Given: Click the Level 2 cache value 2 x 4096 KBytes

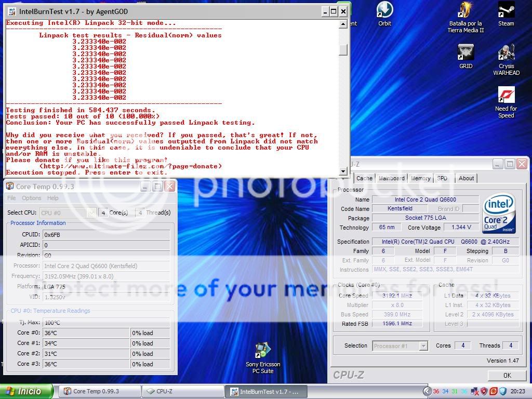Looking at the screenshot, I should [x=493, y=314].
